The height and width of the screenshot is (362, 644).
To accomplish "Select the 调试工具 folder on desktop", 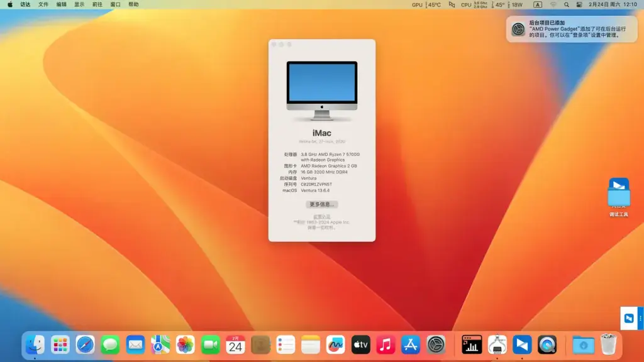I will (619, 197).
